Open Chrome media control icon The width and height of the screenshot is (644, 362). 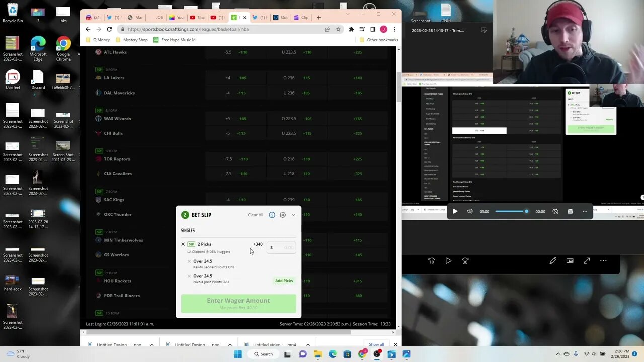[362, 29]
